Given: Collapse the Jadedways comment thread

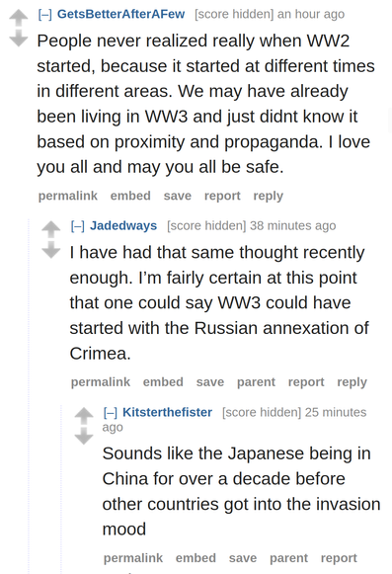Looking at the screenshot, I should pyautogui.click(x=78, y=226).
